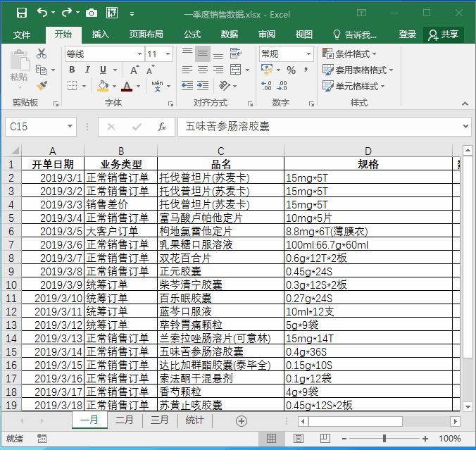Click the Save icon in quick access toolbar

(21, 13)
